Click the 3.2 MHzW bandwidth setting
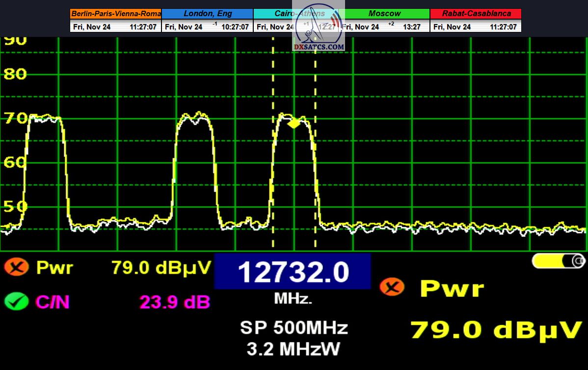Viewport: 588px width, 370px height. click(x=294, y=349)
